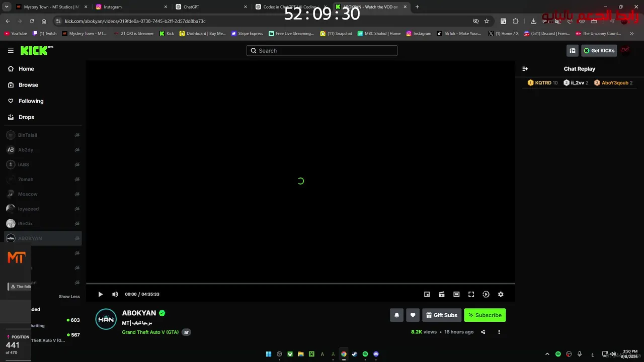Seek on the video progress bar
Viewport: 644px width, 362px height.
300,284
